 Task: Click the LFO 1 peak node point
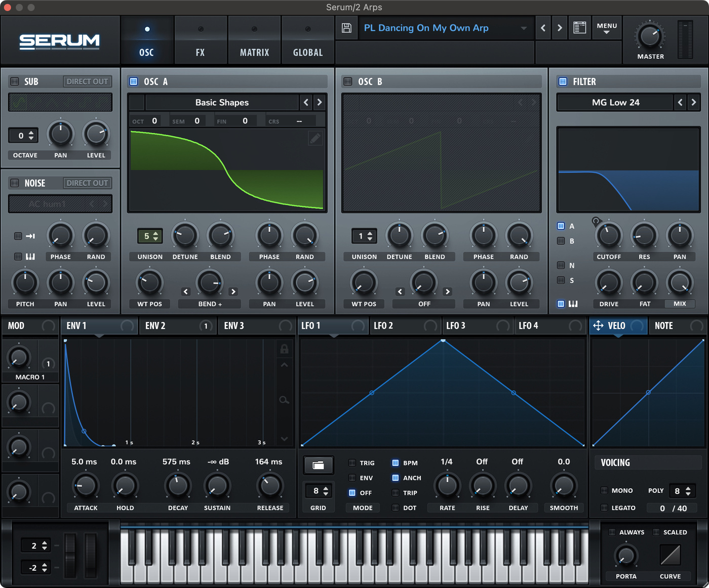(x=443, y=341)
